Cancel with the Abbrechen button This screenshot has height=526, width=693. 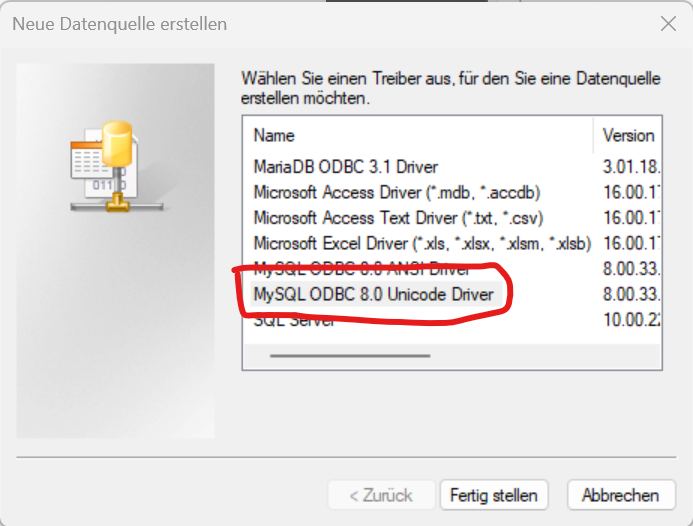pos(621,495)
